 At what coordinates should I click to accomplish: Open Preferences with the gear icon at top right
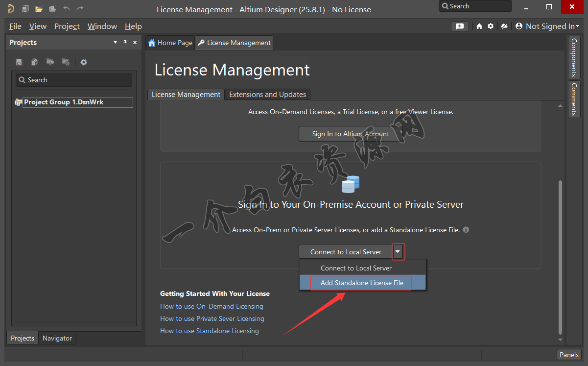[491, 26]
